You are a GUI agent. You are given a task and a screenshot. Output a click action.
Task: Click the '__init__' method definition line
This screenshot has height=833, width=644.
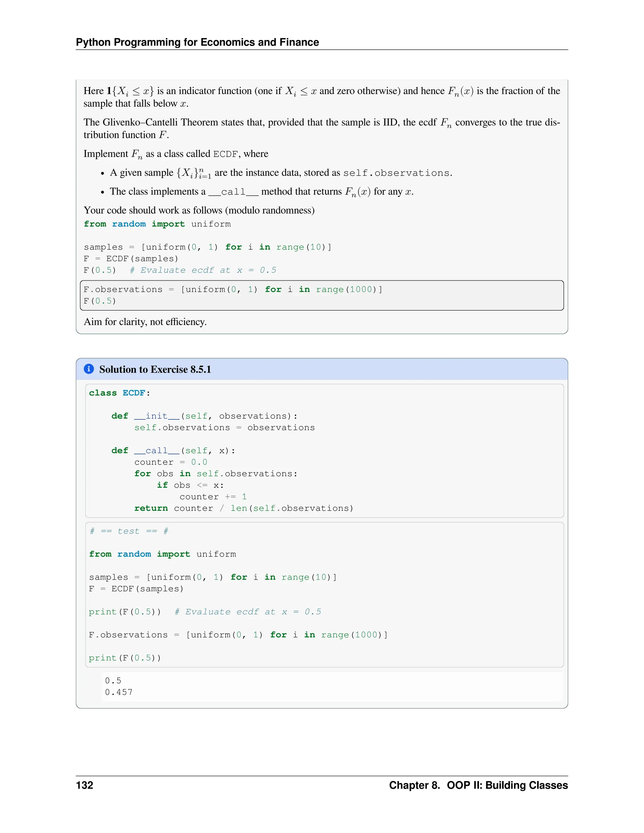click(204, 416)
